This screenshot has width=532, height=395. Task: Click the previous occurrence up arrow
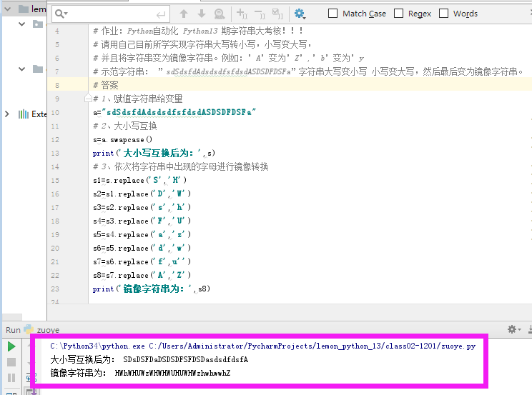pyautogui.click(x=184, y=14)
